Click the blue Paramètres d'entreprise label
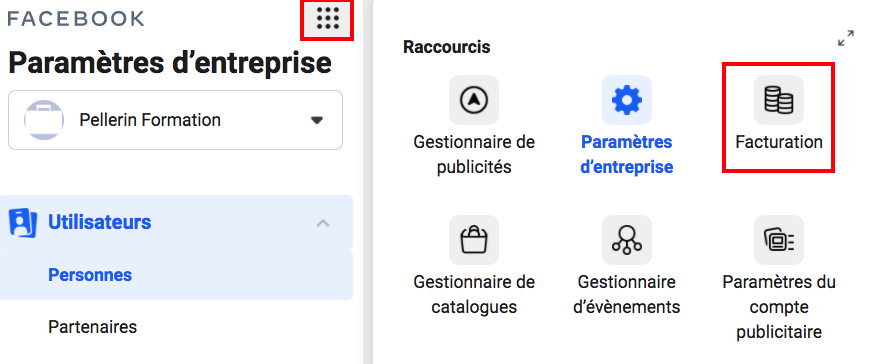 click(x=627, y=155)
